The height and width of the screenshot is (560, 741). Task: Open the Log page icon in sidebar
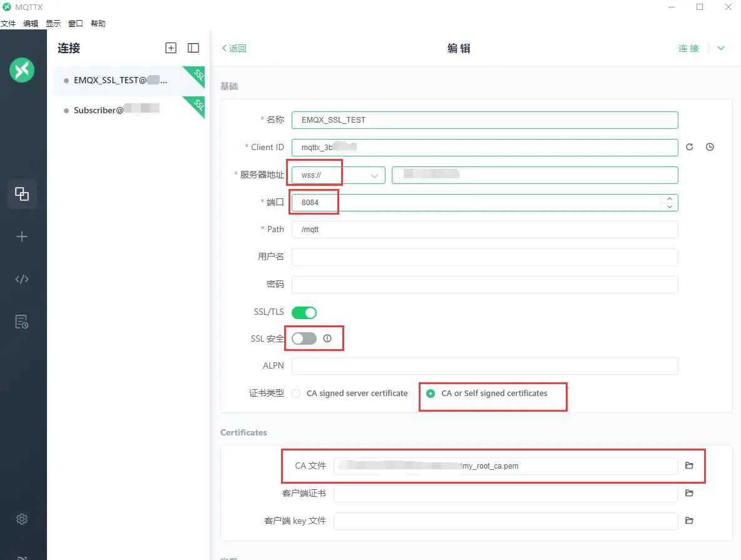click(22, 322)
